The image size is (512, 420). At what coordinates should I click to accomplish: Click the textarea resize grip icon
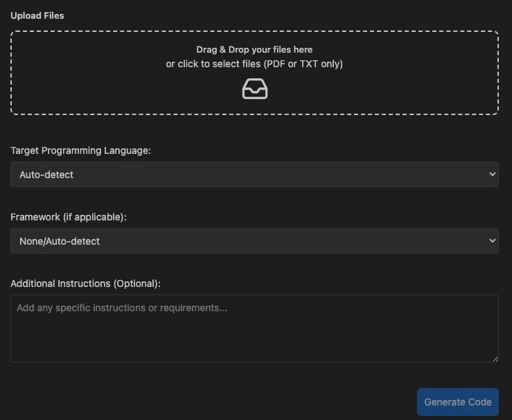495,359
